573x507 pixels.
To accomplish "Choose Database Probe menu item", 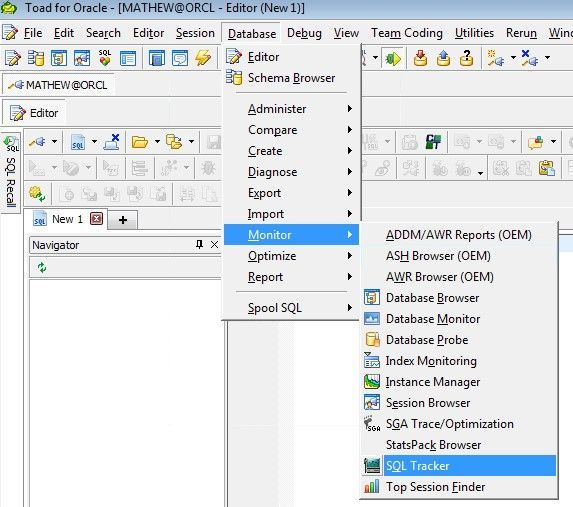I will coord(460,340).
